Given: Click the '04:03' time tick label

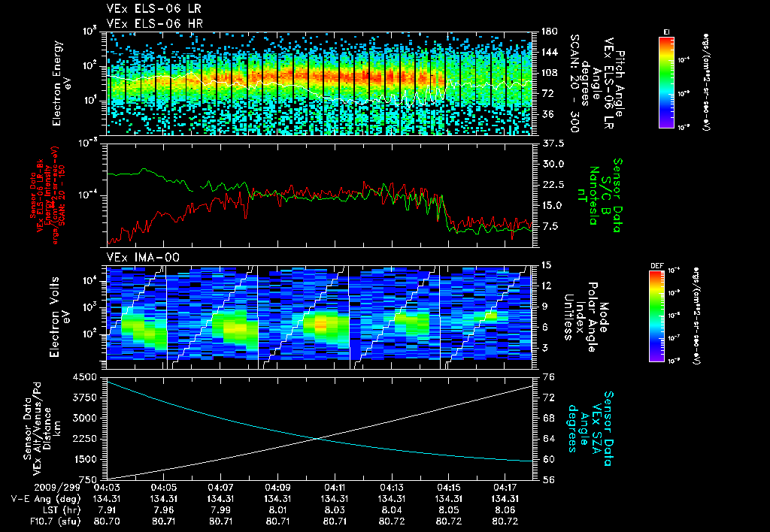Looking at the screenshot, I should tap(107, 488).
